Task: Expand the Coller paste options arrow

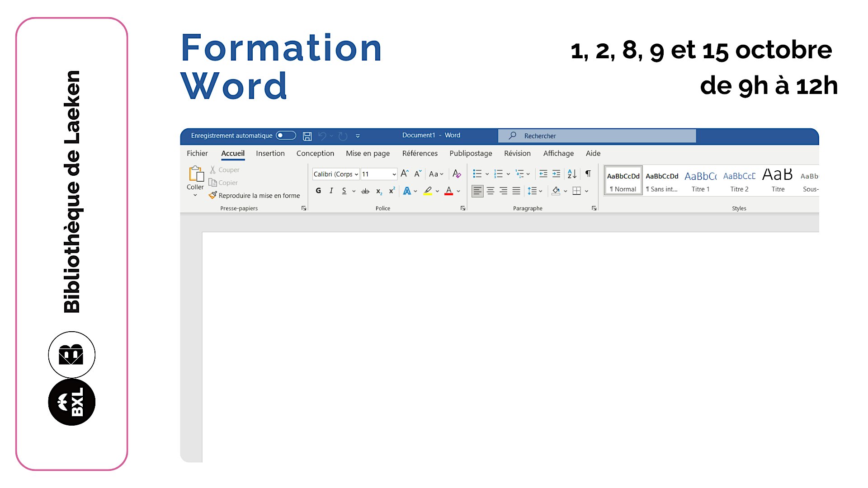Action: pyautogui.click(x=195, y=195)
